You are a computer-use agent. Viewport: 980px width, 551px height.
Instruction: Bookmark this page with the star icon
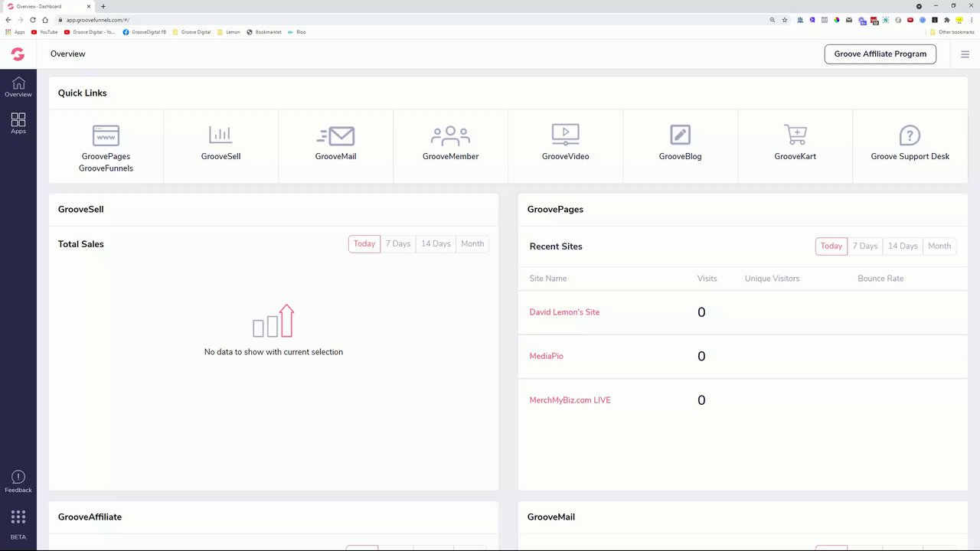785,20
